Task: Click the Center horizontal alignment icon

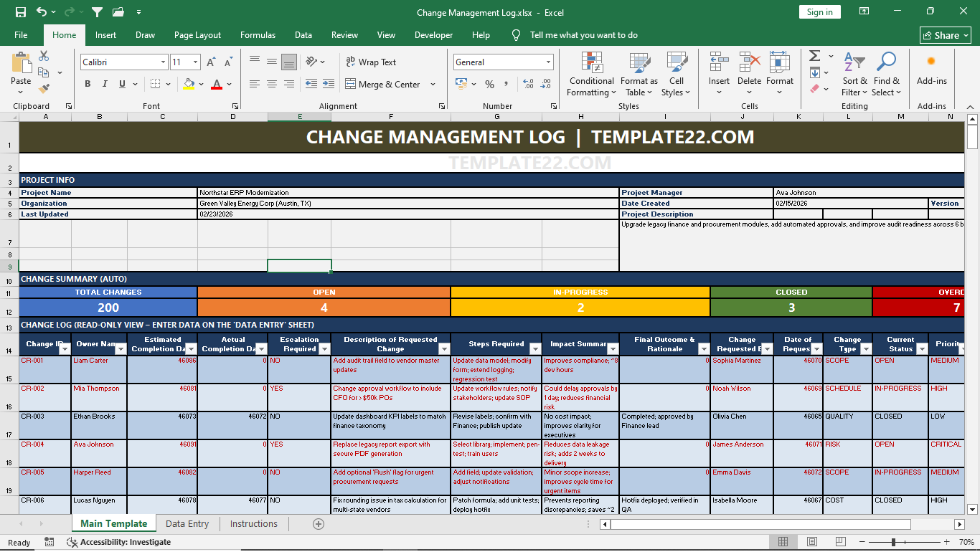Action: point(272,84)
